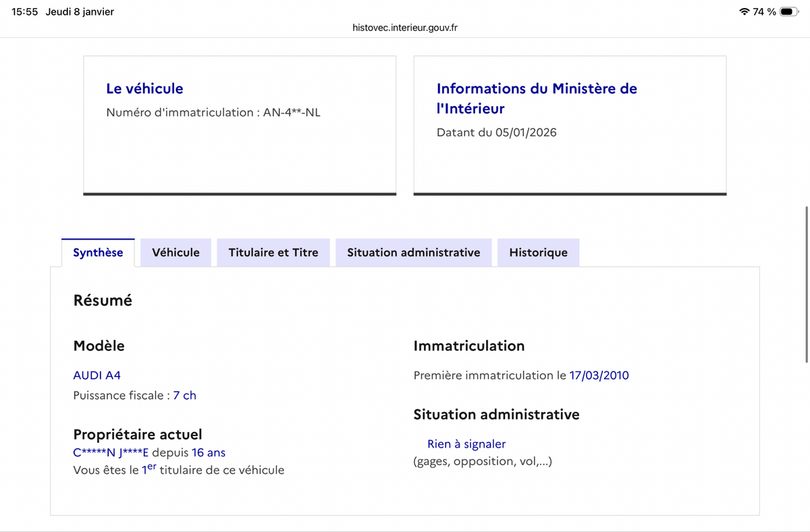The width and height of the screenshot is (810, 532).
Task: Click the Rien à signaler status
Action: [x=466, y=444]
